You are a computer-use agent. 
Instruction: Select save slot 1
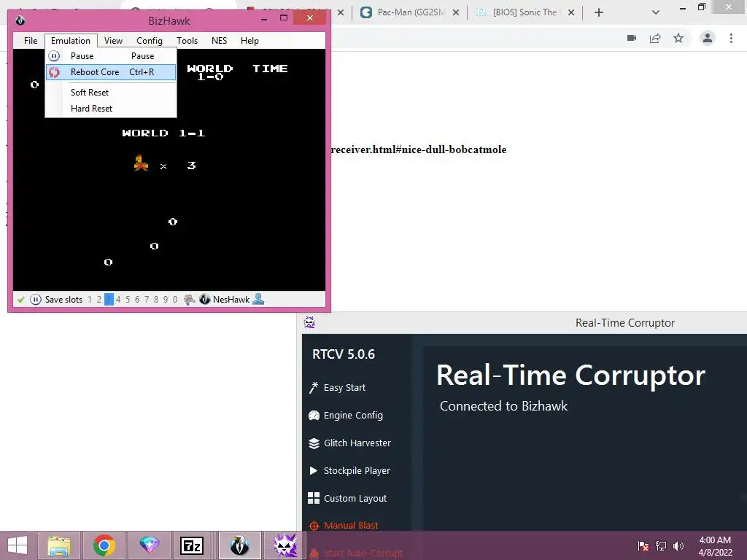click(x=90, y=300)
